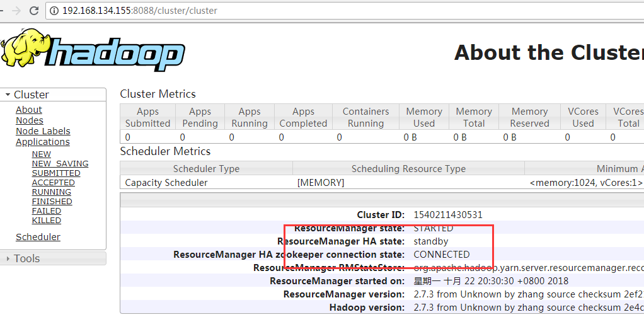644x317 pixels.
Task: Click the [MEMORY] resource type cell
Action: [320, 182]
